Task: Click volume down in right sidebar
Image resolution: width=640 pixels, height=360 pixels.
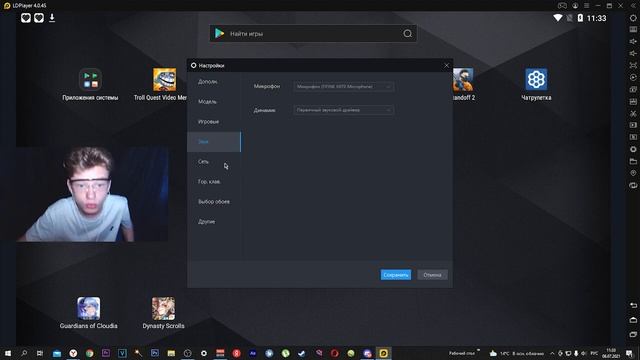Action: click(633, 53)
